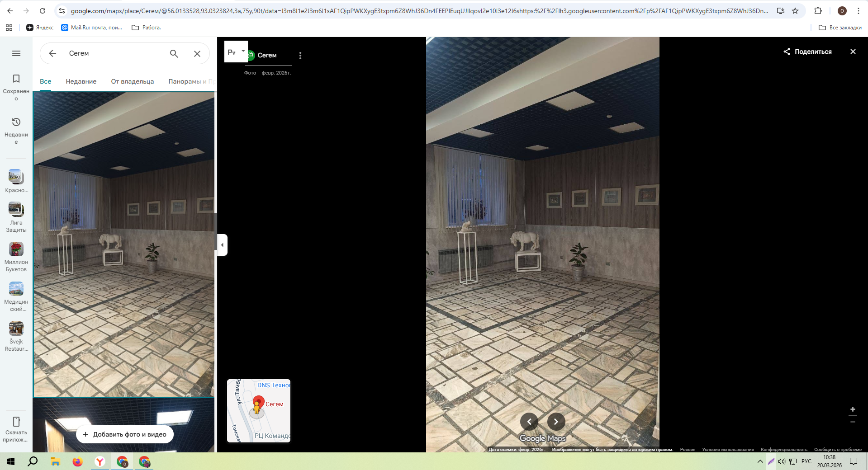Viewport: 868px width, 470px height.
Task: Click the Chrome address bar URL
Action: point(419,11)
